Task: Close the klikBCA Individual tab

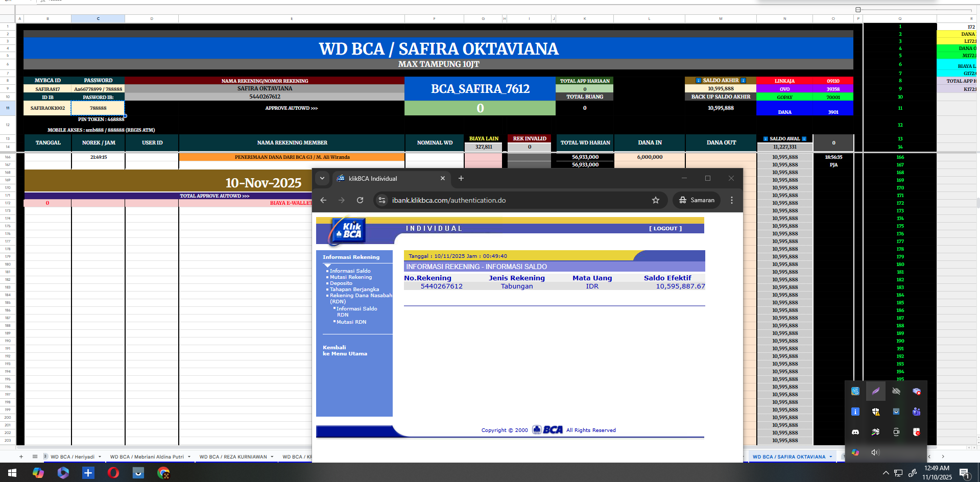Action: pyautogui.click(x=443, y=178)
